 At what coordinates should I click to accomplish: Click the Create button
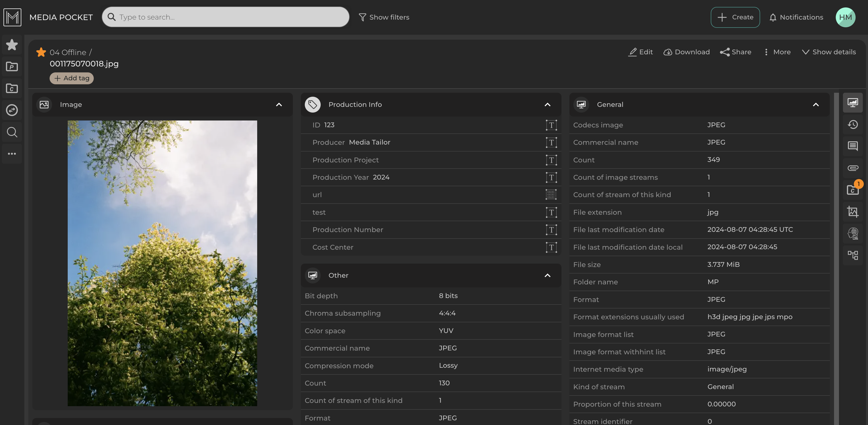(735, 17)
